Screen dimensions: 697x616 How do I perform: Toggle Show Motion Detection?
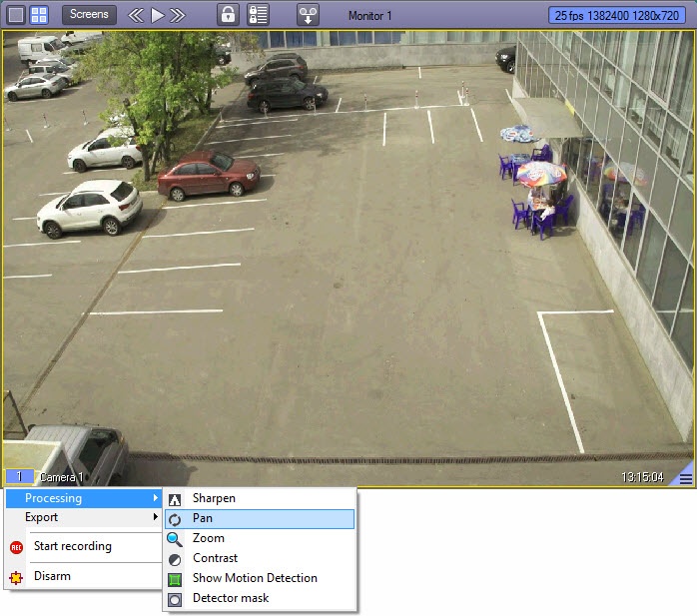point(254,578)
